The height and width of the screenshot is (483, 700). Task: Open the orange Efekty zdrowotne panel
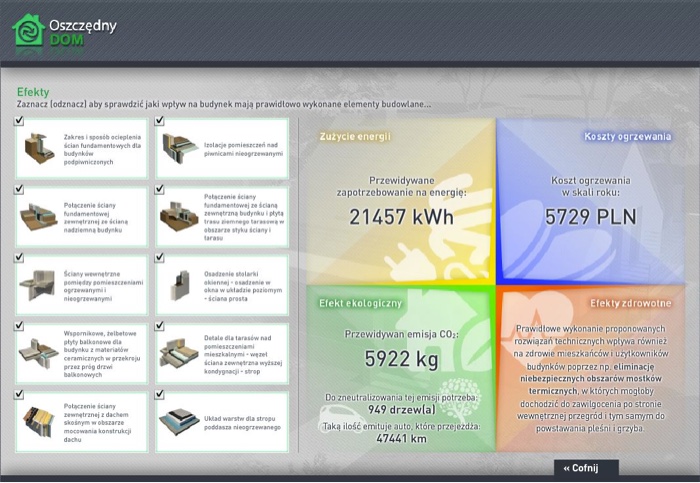(590, 368)
